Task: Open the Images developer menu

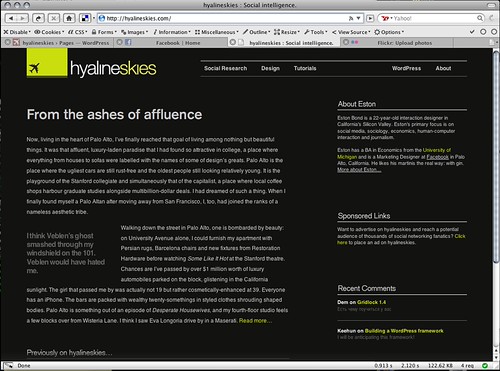Action: tap(134, 32)
